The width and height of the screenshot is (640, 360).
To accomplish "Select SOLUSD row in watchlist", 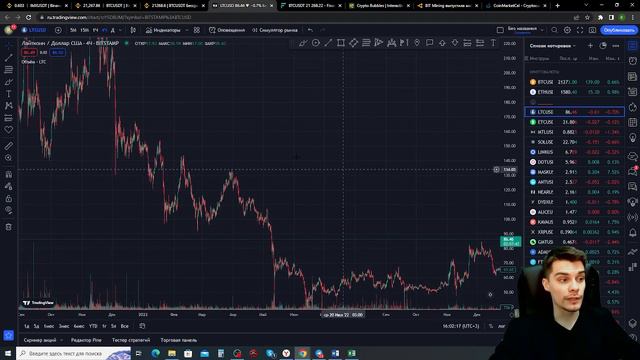I will [574, 142].
